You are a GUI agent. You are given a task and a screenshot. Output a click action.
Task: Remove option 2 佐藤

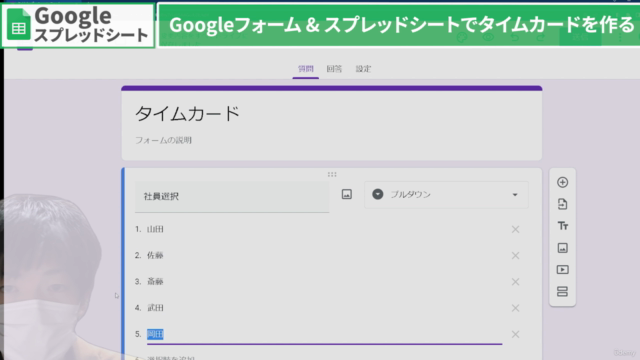pyautogui.click(x=515, y=256)
